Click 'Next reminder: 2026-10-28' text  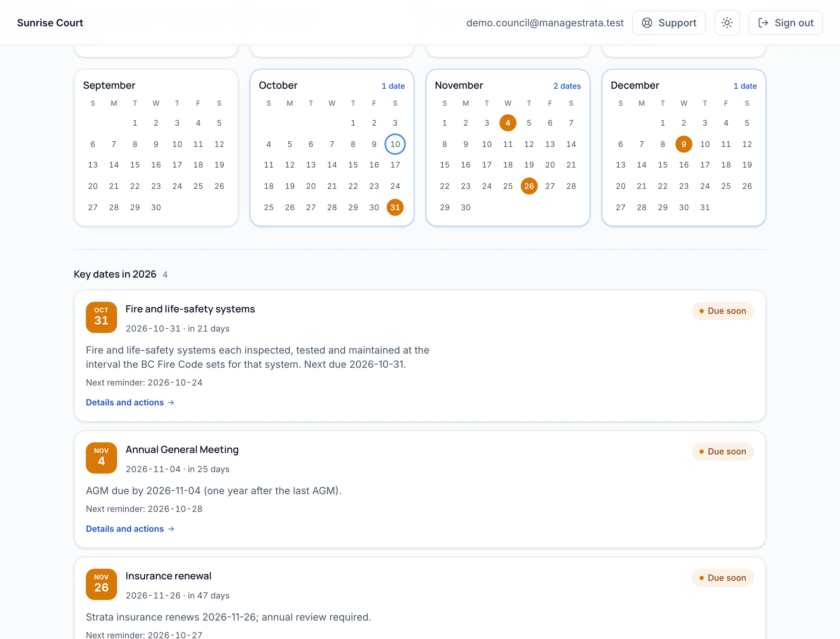(144, 509)
